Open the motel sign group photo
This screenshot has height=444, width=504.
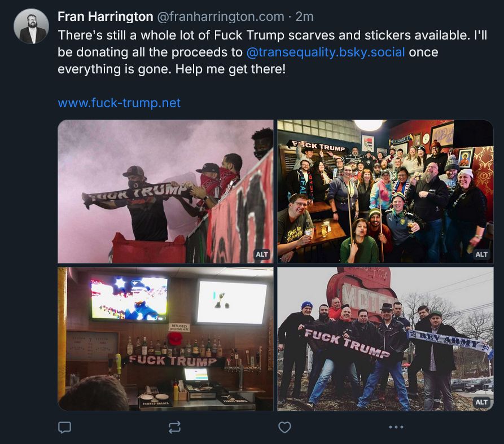385,339
